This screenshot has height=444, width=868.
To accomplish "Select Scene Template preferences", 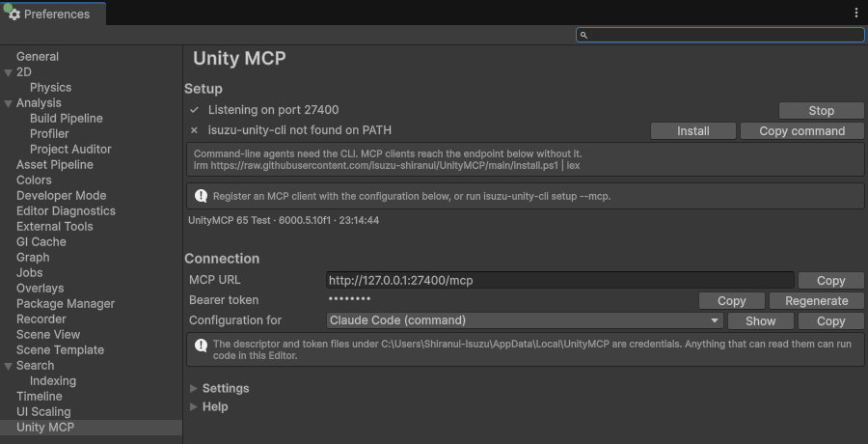I will (x=60, y=350).
